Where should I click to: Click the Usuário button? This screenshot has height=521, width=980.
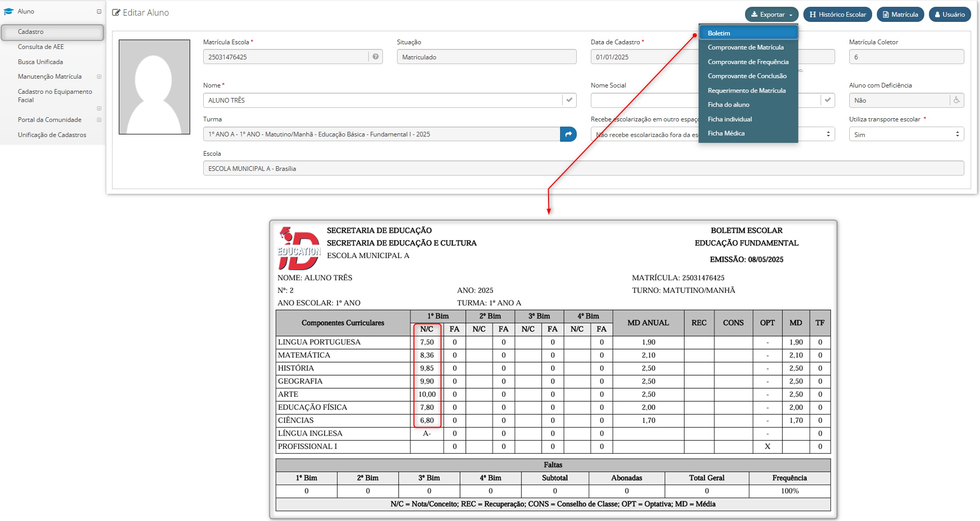(950, 15)
